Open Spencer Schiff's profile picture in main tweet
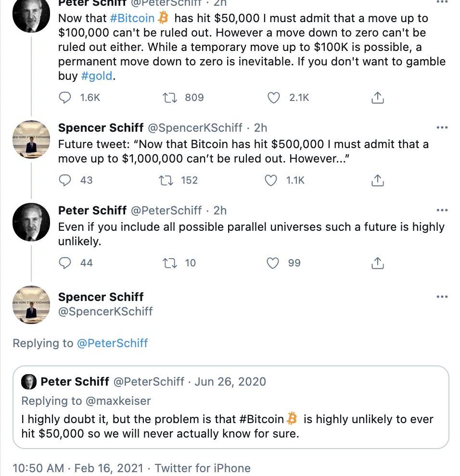Screen dimensions: 460x476 click(x=31, y=304)
